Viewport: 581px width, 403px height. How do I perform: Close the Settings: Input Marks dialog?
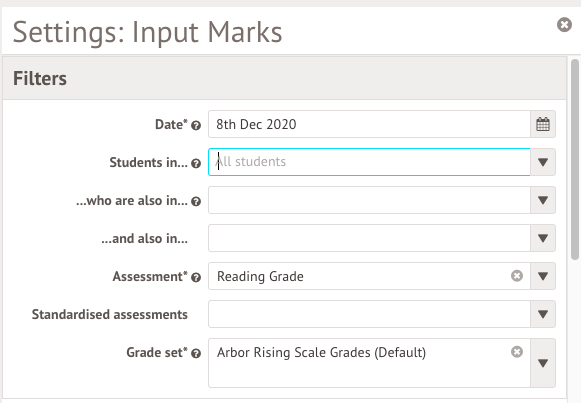coord(564,25)
